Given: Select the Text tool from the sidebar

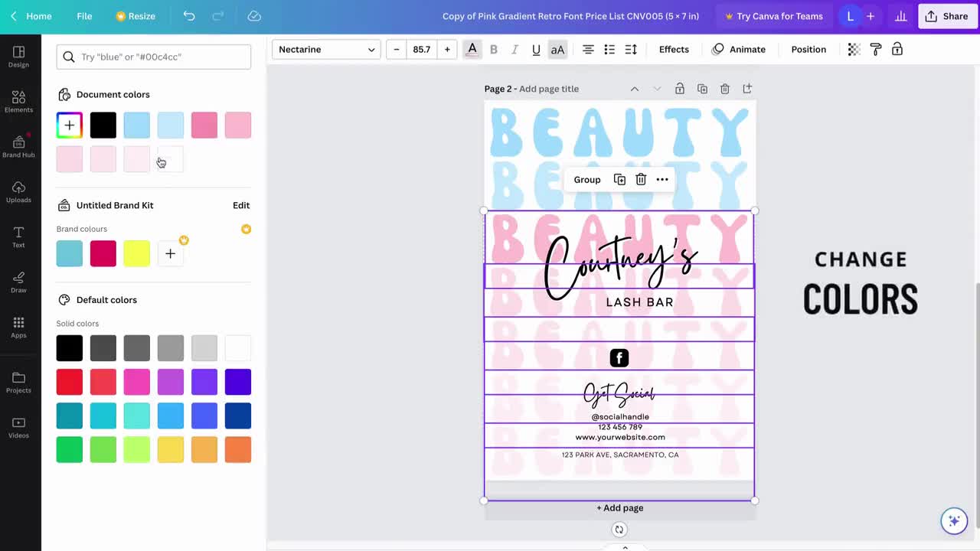Looking at the screenshot, I should click(x=18, y=237).
